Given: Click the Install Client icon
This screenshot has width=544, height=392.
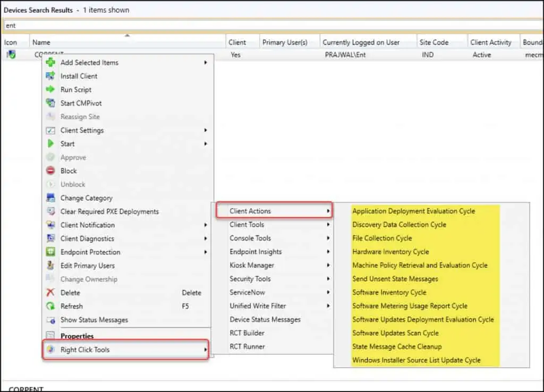Looking at the screenshot, I should [50, 76].
